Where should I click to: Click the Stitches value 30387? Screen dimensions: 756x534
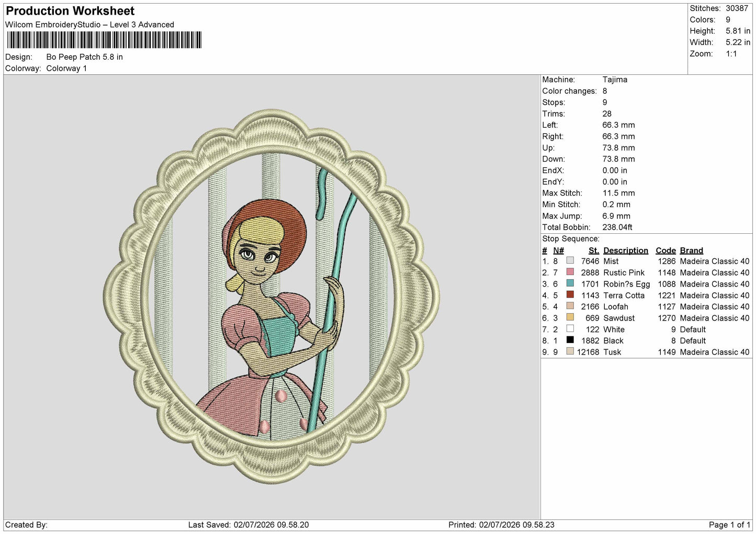(x=737, y=8)
